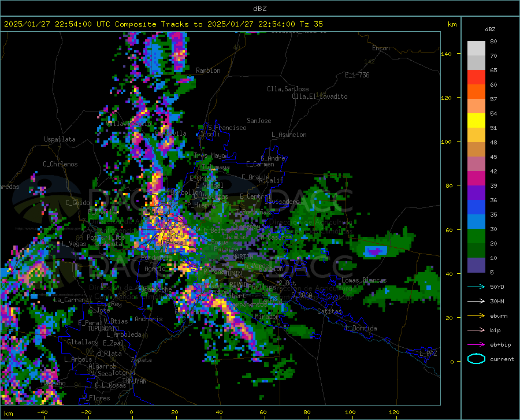Select the mauve 45 dBZ color swatch
Viewport: 520px width, 420px height.
[476, 164]
